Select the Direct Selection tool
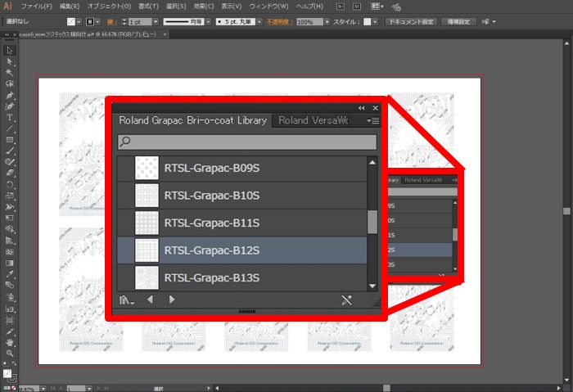The height and width of the screenshot is (392, 573). (x=10, y=61)
